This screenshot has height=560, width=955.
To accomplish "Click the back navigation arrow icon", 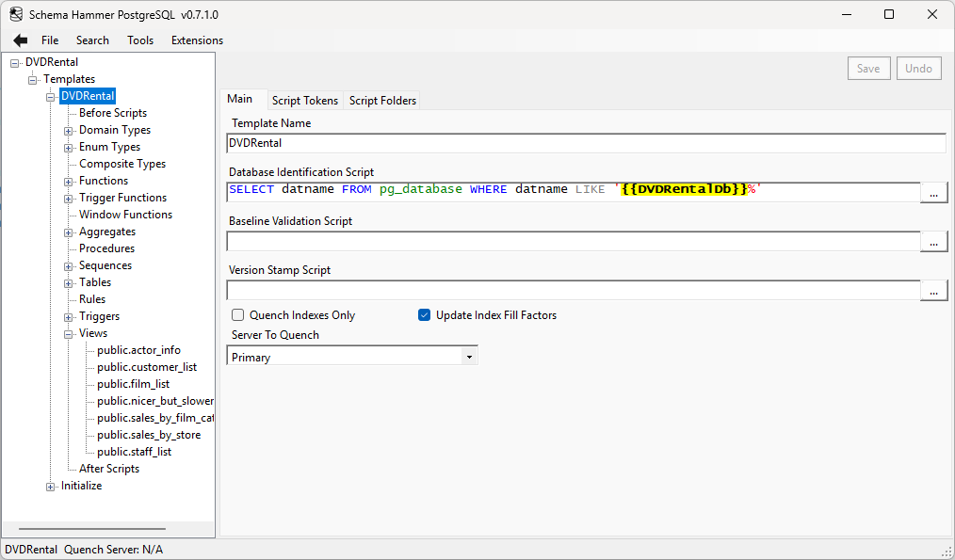I will (19, 40).
